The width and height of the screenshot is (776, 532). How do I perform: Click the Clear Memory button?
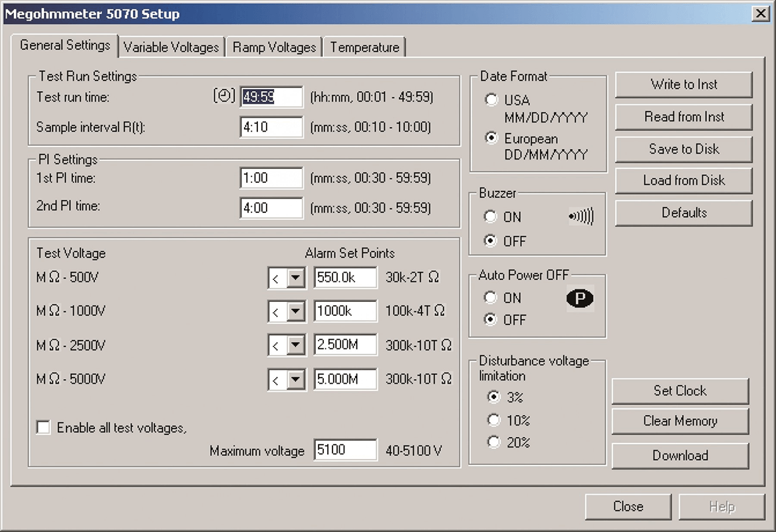pos(680,421)
